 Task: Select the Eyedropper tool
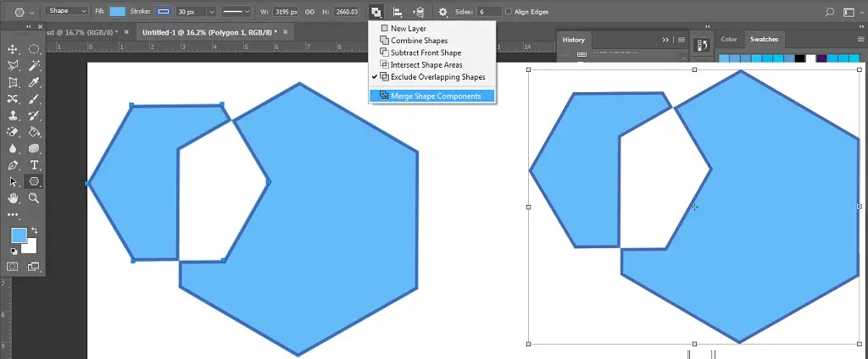click(34, 82)
